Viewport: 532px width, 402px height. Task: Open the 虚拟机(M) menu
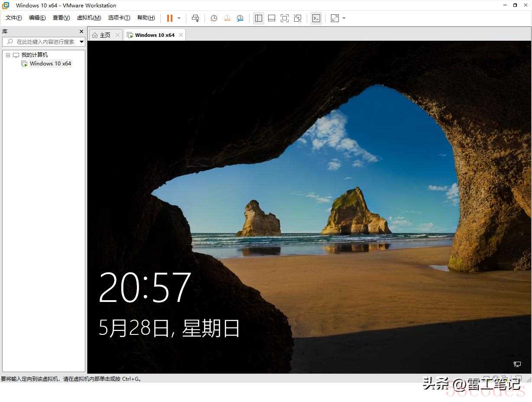tap(89, 18)
